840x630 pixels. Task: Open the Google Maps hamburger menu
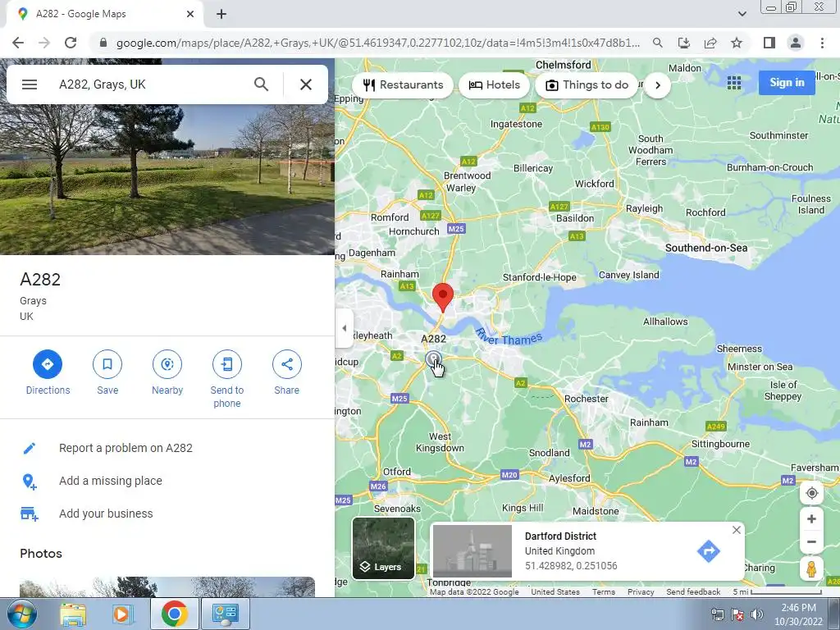(x=30, y=84)
